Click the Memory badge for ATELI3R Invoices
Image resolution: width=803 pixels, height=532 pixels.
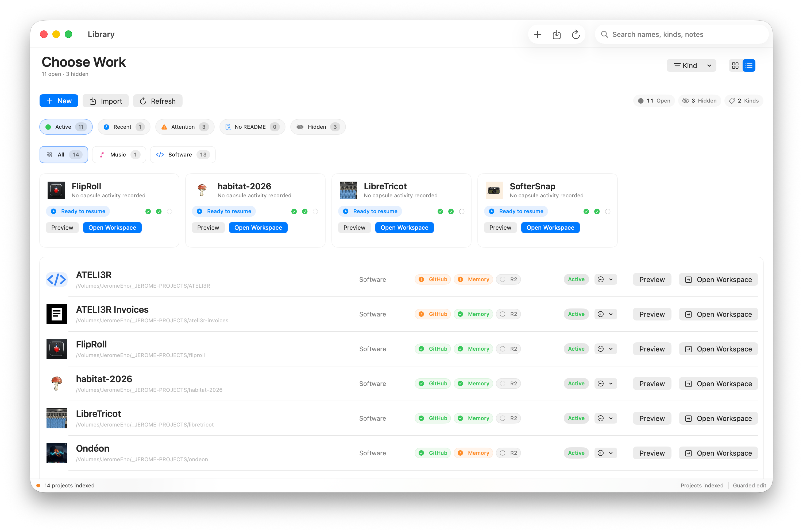(474, 314)
